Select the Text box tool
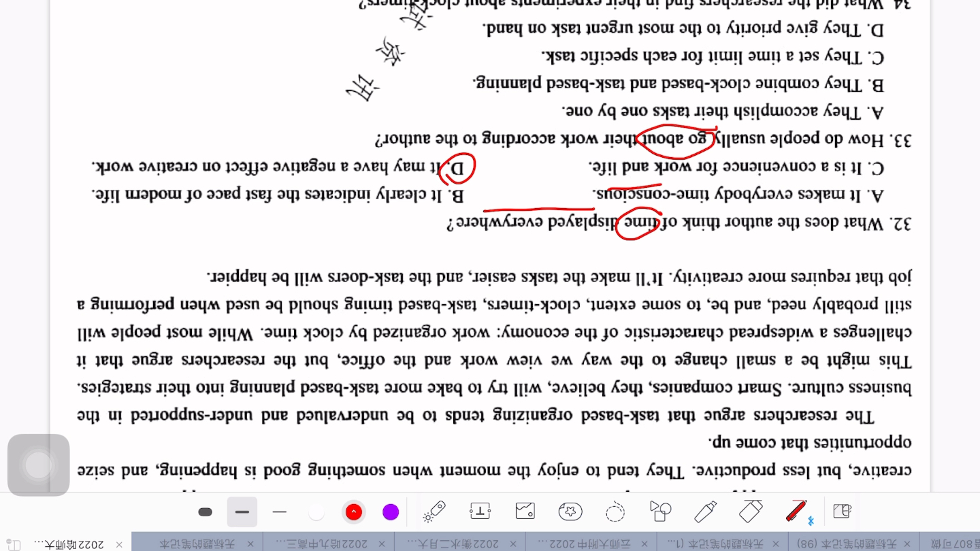The image size is (980, 551). pos(480,512)
